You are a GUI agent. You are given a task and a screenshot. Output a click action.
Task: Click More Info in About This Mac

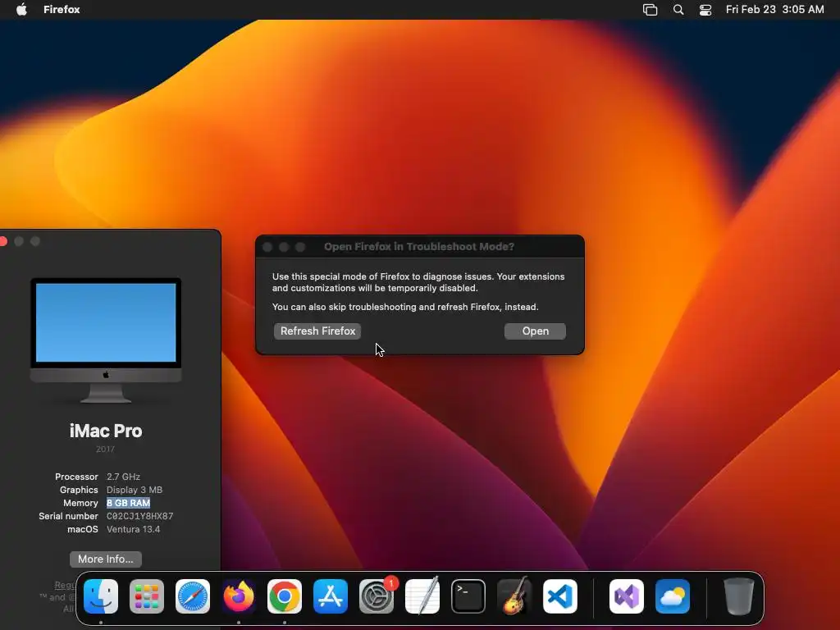click(106, 559)
